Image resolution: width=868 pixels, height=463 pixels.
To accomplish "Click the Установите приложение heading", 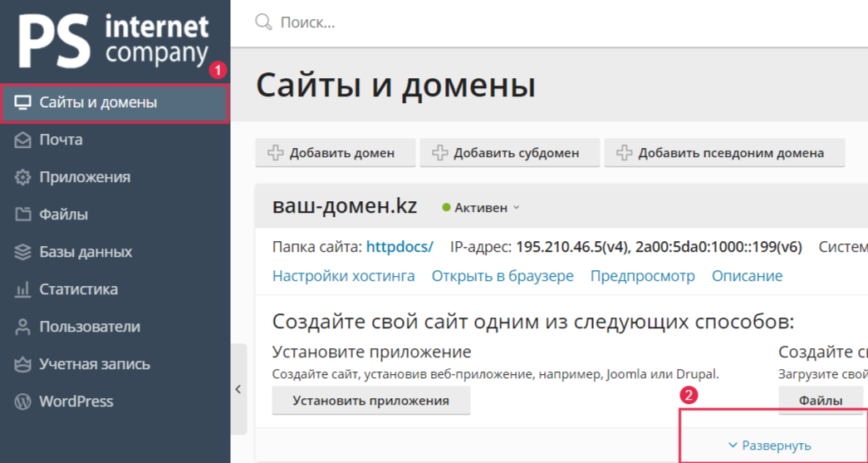I will click(x=371, y=352).
